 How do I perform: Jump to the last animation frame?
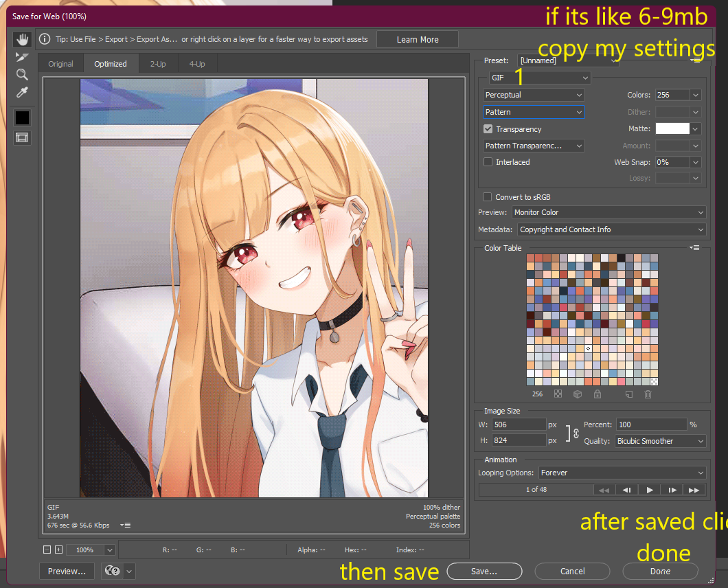[x=694, y=490]
